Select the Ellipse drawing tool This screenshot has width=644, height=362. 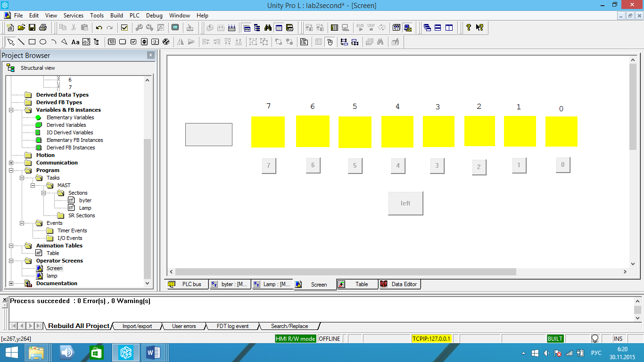(x=43, y=42)
